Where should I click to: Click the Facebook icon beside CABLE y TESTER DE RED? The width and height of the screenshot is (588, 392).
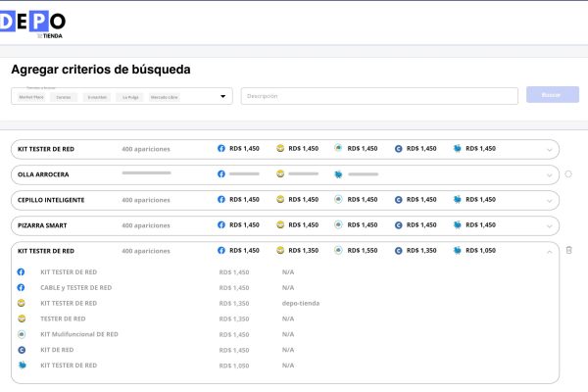(x=22, y=287)
